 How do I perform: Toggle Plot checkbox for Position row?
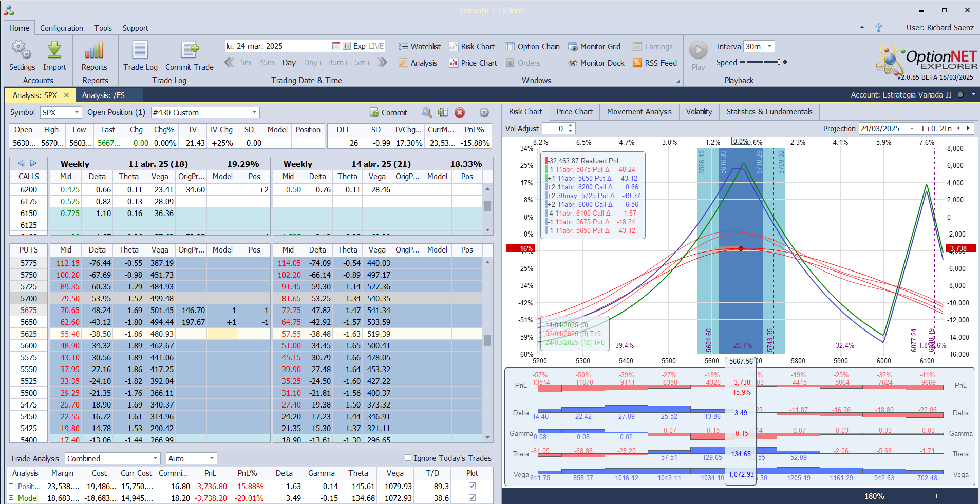click(472, 486)
